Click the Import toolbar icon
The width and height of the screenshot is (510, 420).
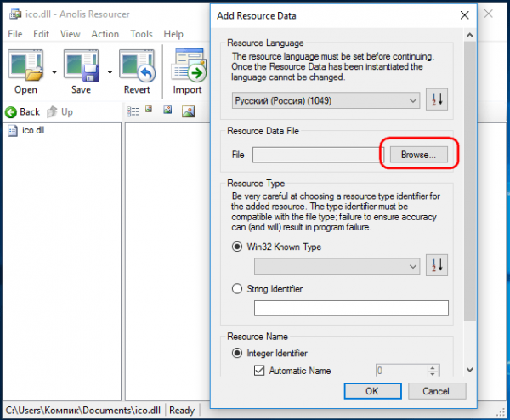tap(188, 67)
